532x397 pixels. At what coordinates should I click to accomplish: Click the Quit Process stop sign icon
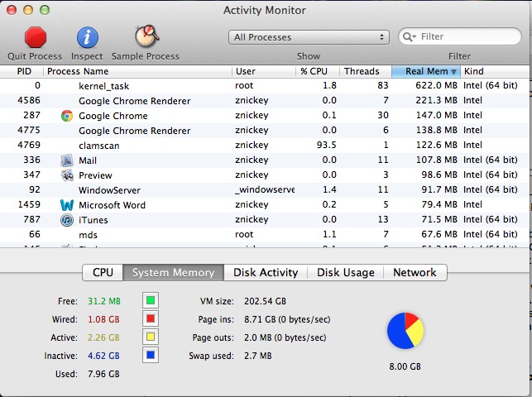tap(36, 37)
